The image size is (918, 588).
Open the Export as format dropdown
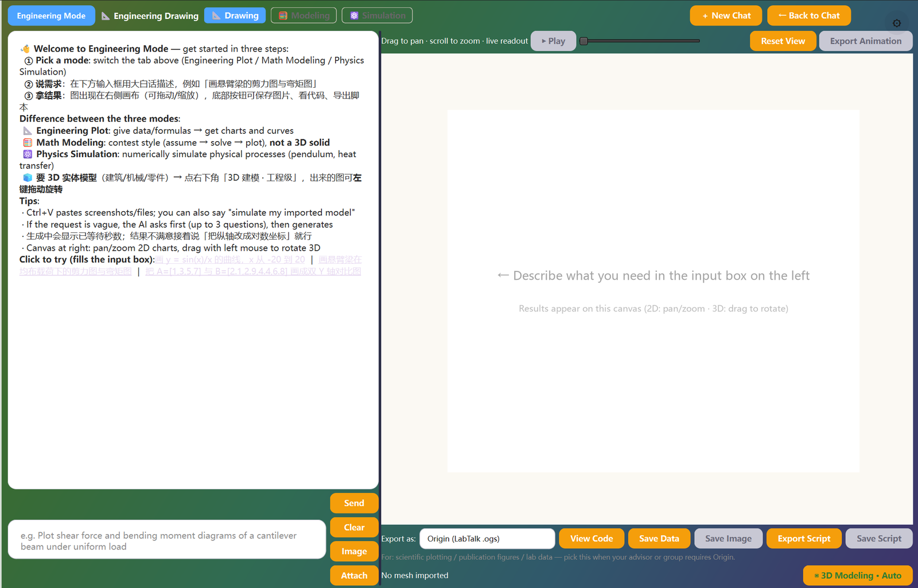tap(487, 539)
